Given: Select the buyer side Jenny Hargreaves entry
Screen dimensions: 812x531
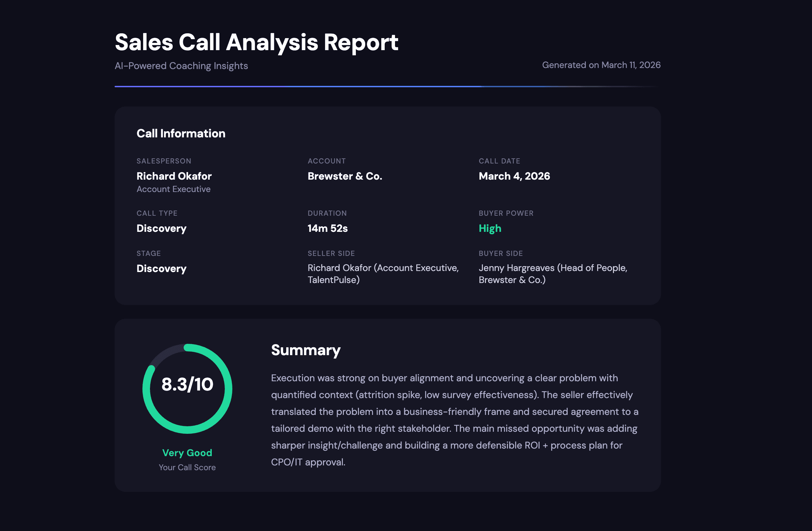Looking at the screenshot, I should tap(553, 274).
